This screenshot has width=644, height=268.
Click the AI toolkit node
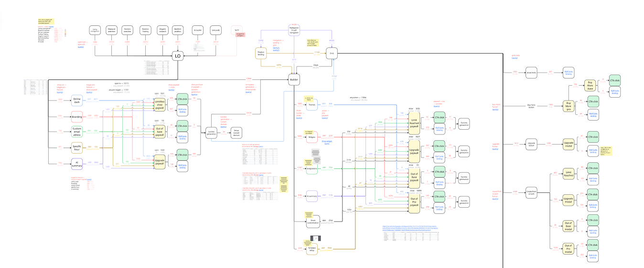pyautogui.click(x=198, y=30)
